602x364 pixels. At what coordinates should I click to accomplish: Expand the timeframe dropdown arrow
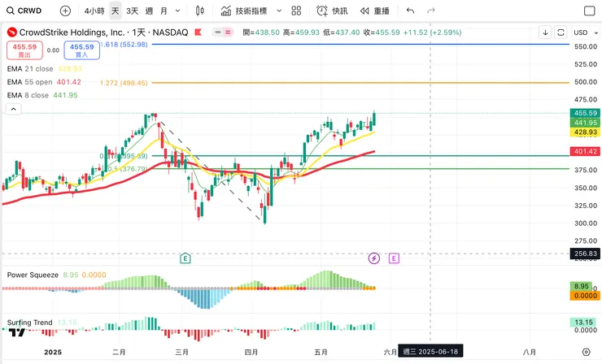(x=179, y=11)
